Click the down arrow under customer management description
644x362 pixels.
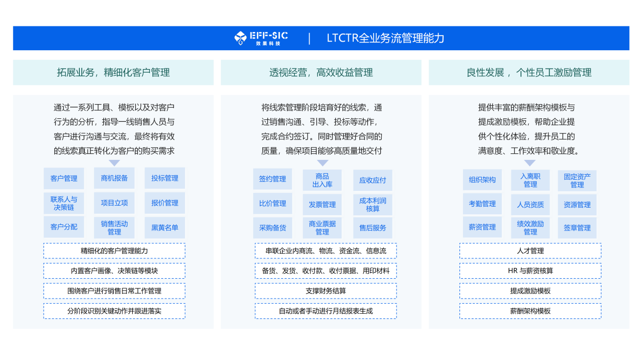(114, 163)
